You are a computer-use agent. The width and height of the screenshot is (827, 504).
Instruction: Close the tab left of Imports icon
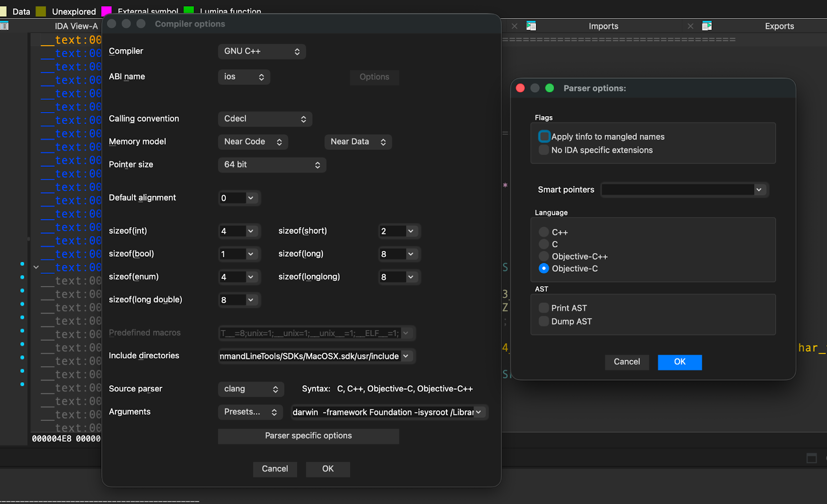click(x=514, y=26)
